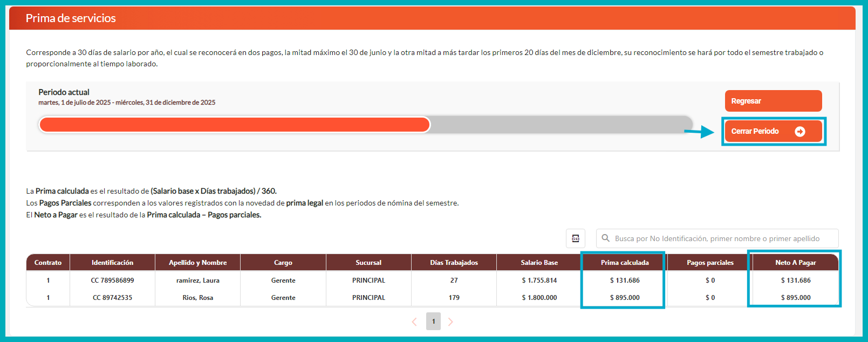Sort by Identificación column header

coord(112,263)
